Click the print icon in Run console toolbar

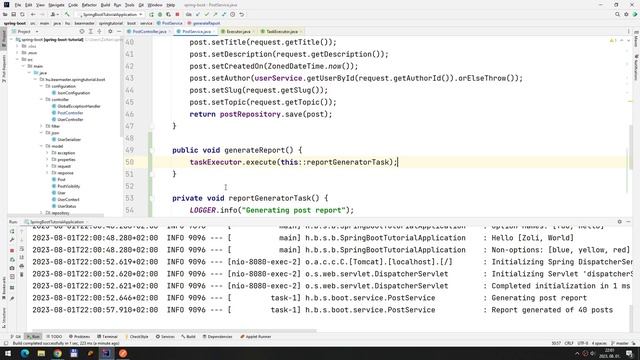click(22, 266)
